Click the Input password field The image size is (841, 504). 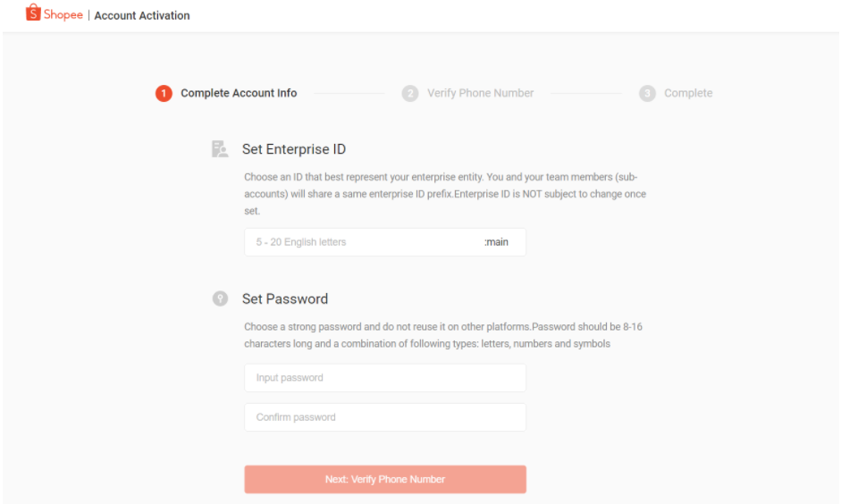[384, 378]
